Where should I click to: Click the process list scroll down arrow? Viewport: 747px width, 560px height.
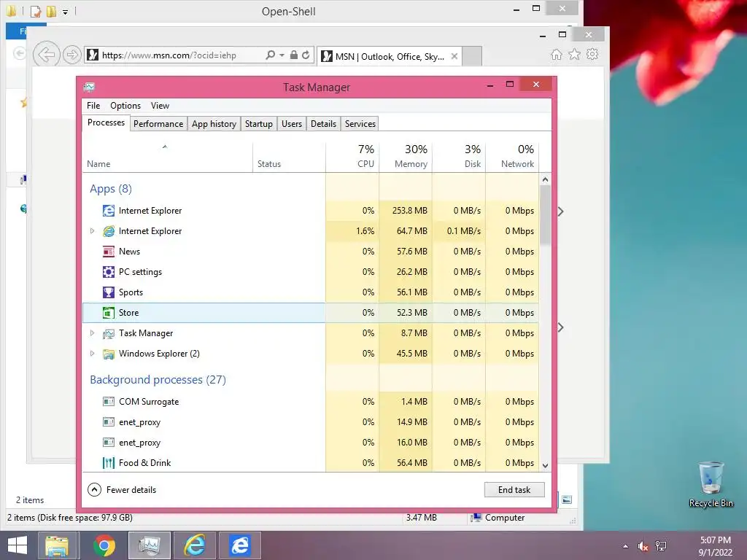(545, 466)
